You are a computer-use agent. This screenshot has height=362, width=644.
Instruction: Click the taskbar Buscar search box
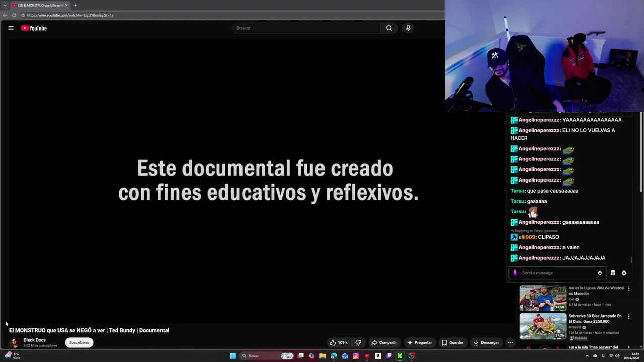[x=267, y=356]
